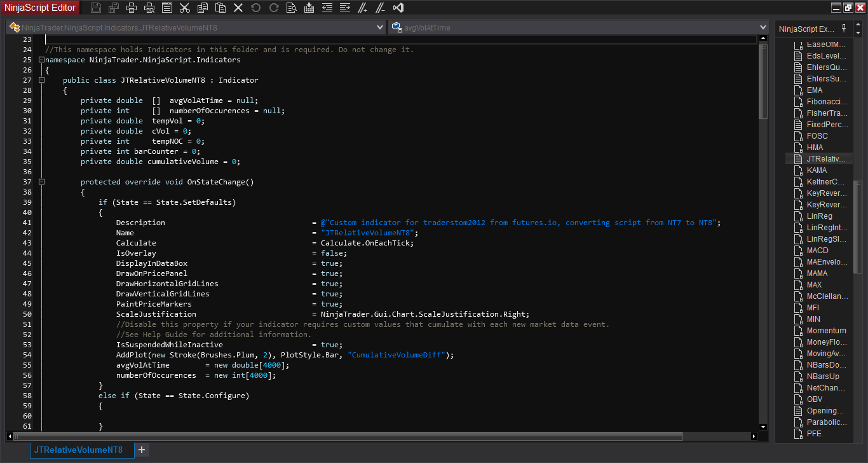Select the FisherTra... indicator file
Viewport: 868px width, 463px height.
821,113
